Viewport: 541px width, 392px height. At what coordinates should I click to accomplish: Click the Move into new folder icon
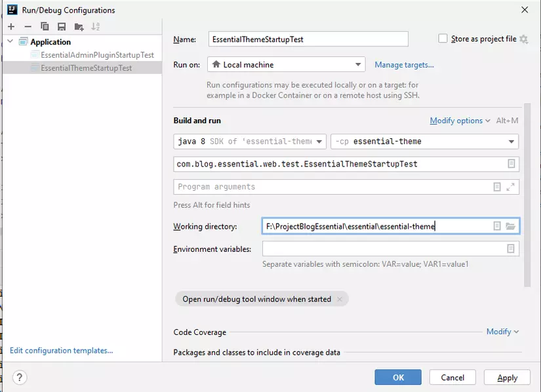[x=79, y=27]
